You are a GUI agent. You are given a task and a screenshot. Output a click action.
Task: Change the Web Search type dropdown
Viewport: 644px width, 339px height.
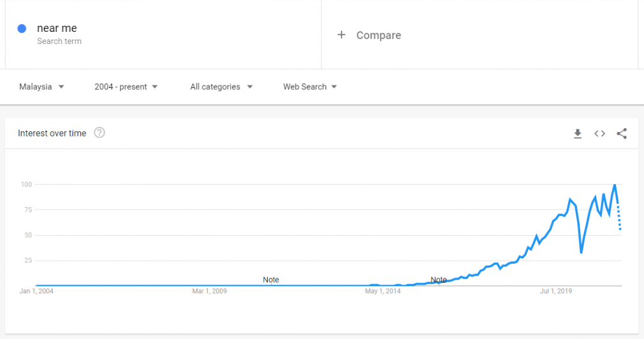(310, 87)
